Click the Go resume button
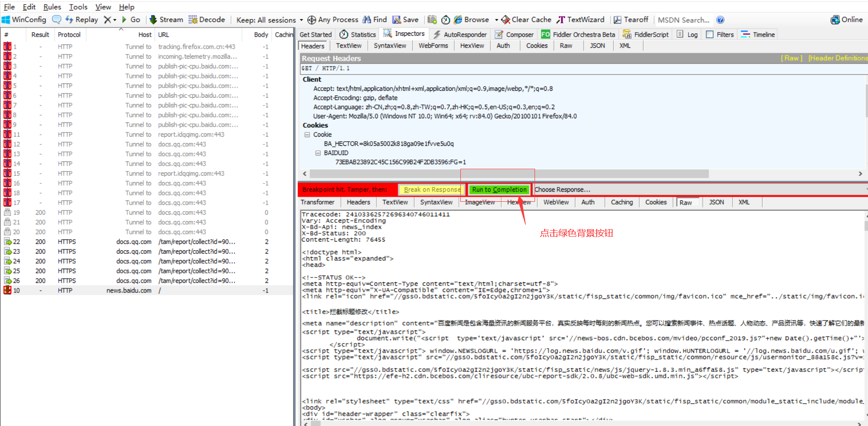The image size is (868, 426). coord(131,20)
